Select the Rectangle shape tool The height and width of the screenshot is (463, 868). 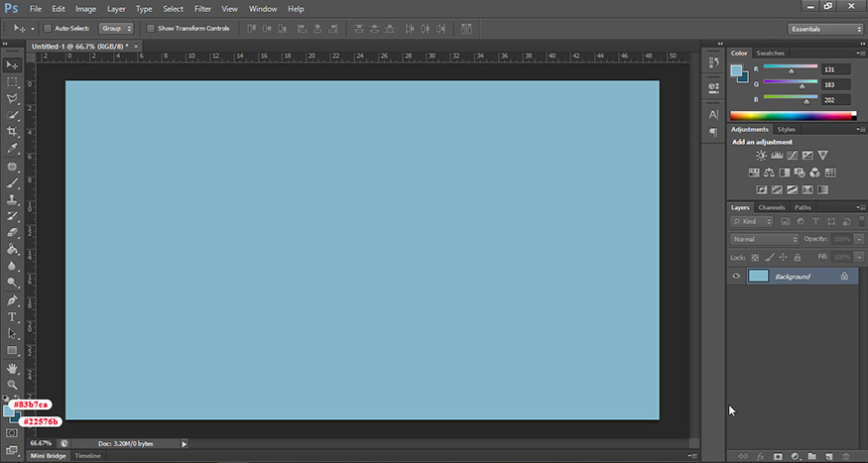point(12,351)
